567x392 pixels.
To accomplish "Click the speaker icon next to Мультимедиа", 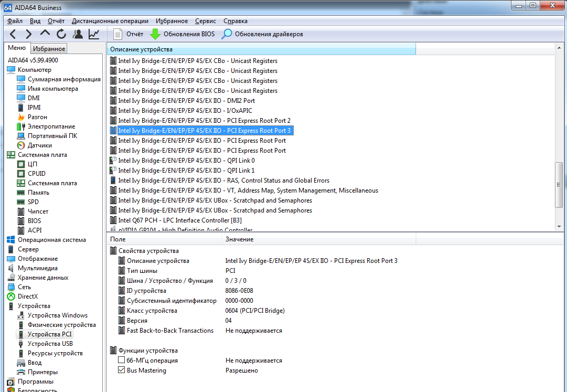I will [11, 268].
